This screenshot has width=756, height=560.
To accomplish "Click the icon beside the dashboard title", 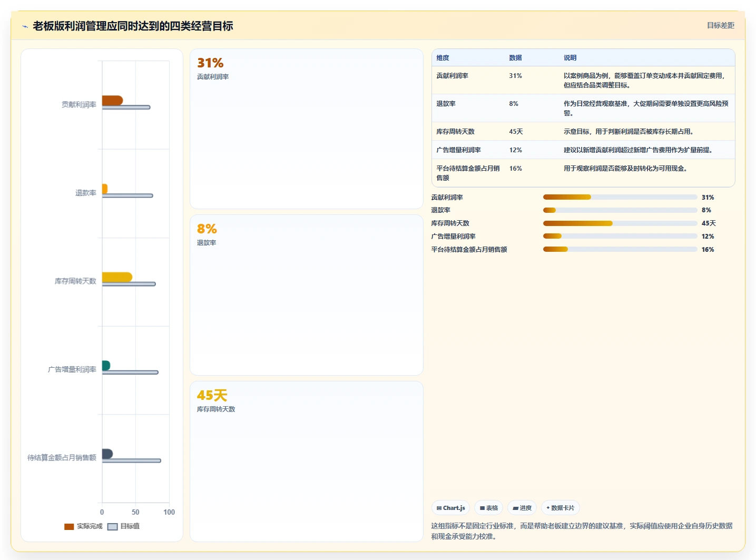I will (x=25, y=26).
